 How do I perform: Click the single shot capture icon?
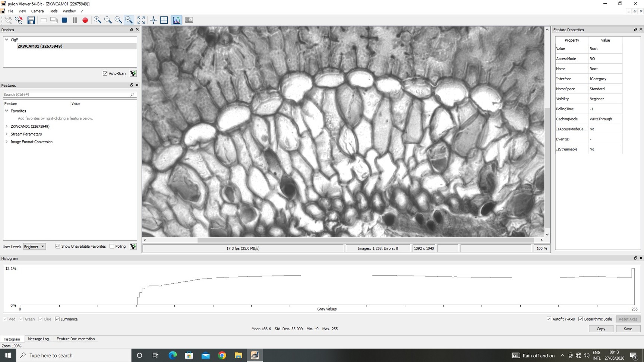click(44, 20)
